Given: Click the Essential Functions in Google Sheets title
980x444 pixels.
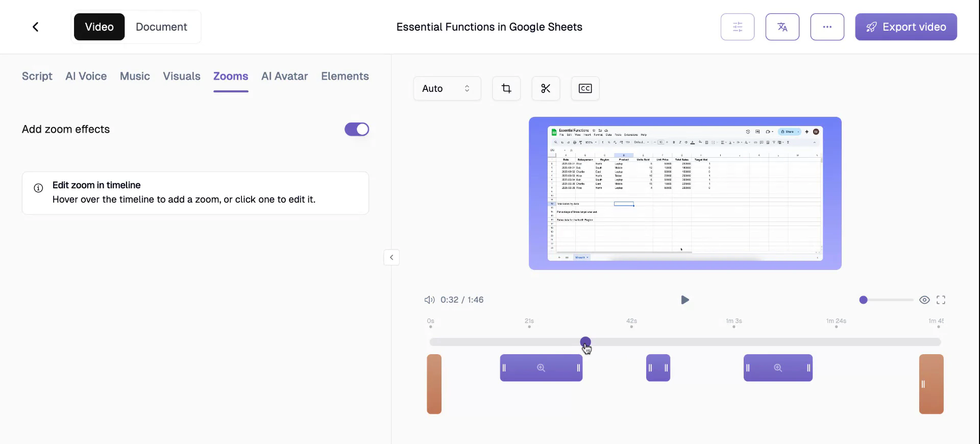Looking at the screenshot, I should click(489, 27).
